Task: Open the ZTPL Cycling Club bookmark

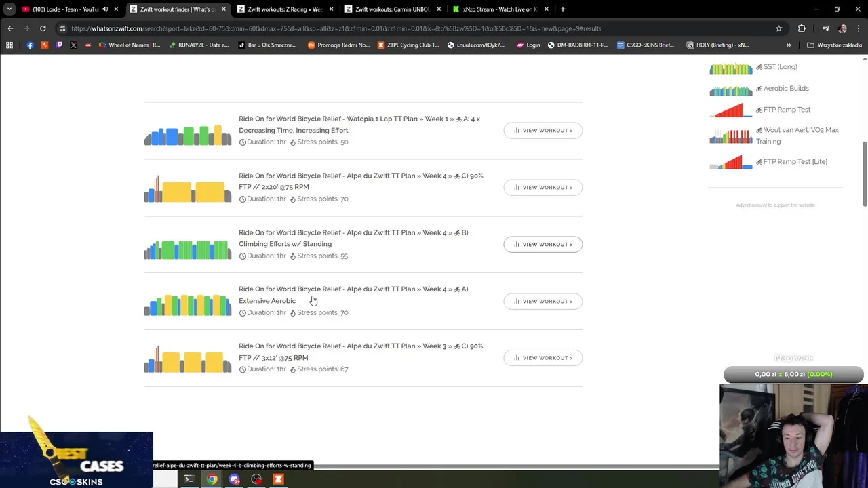Action: [x=408, y=45]
